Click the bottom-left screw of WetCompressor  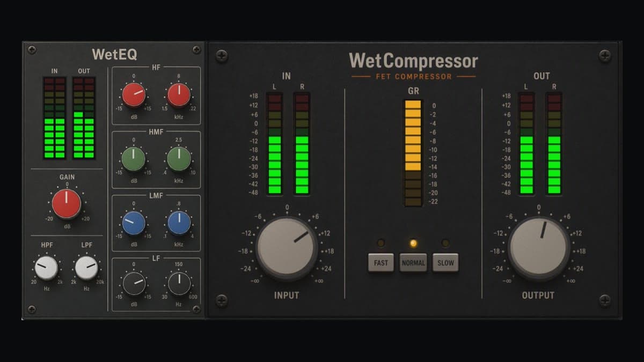click(221, 300)
